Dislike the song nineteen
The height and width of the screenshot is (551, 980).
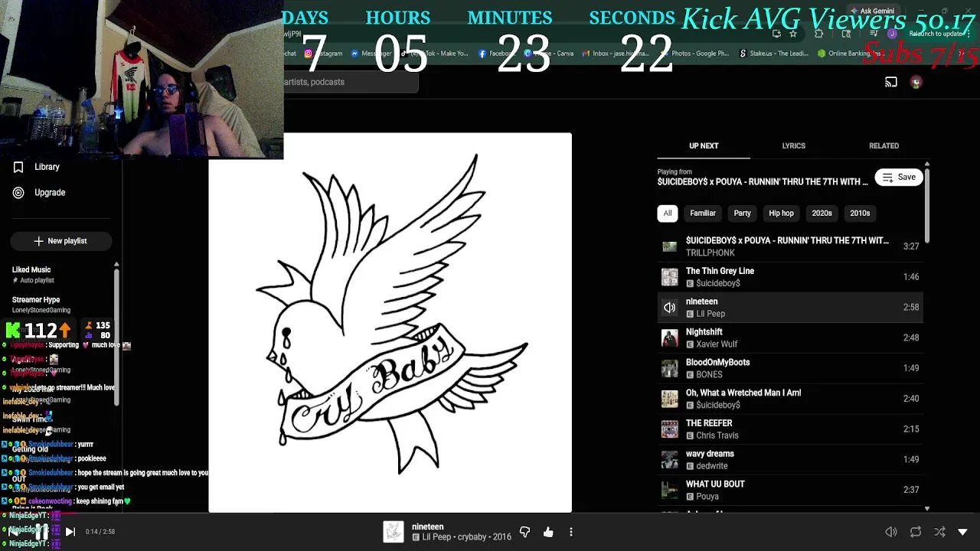[524, 532]
